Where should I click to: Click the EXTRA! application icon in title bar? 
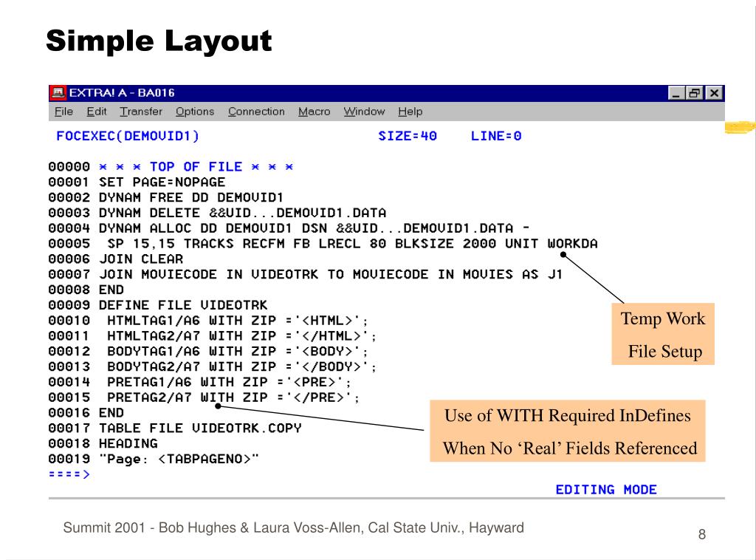[59, 92]
